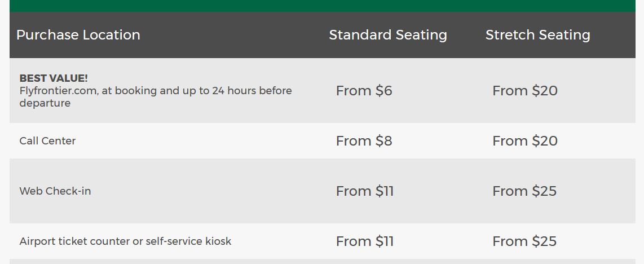The width and height of the screenshot is (644, 264).
Task: Click the Purchase Location column header
Action: 78,35
